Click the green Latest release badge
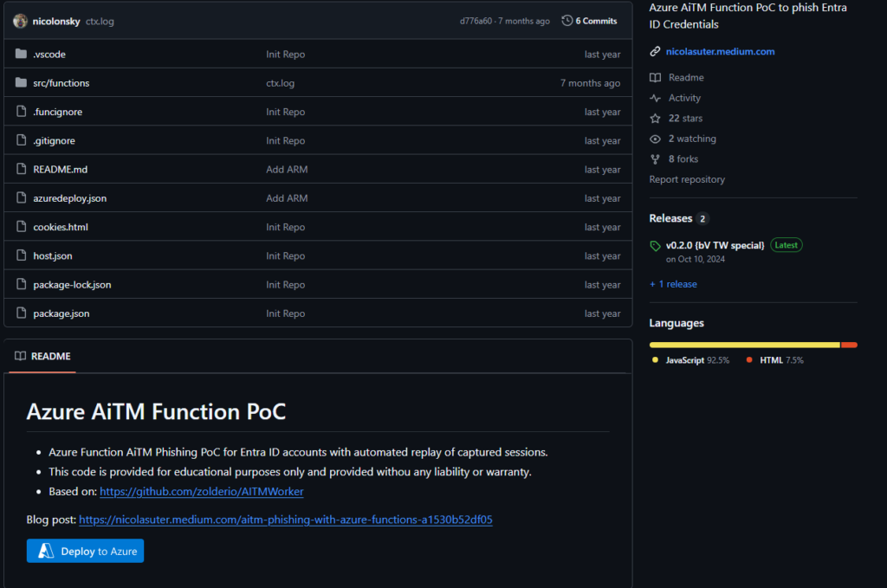The image size is (887, 588). coord(787,245)
